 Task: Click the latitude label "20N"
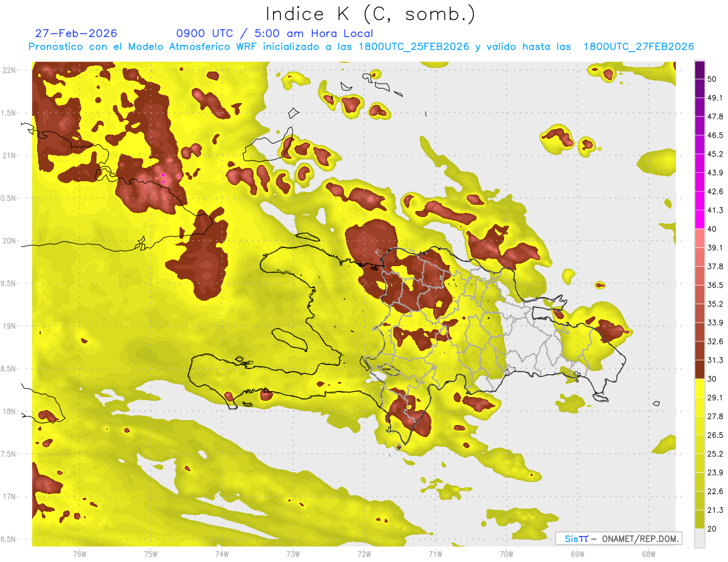[x=8, y=241]
